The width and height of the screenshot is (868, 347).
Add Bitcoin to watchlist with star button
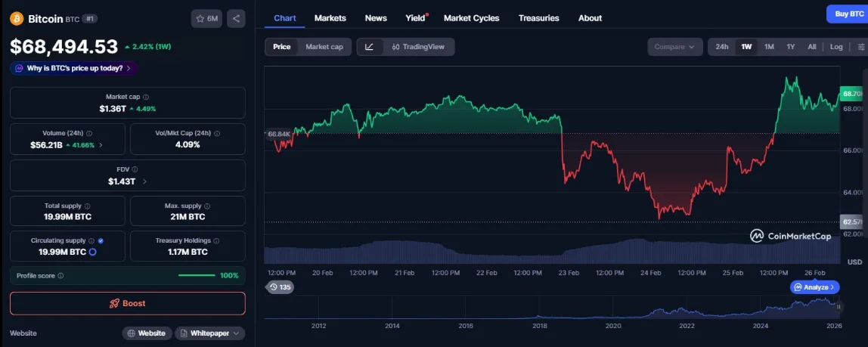(x=206, y=19)
